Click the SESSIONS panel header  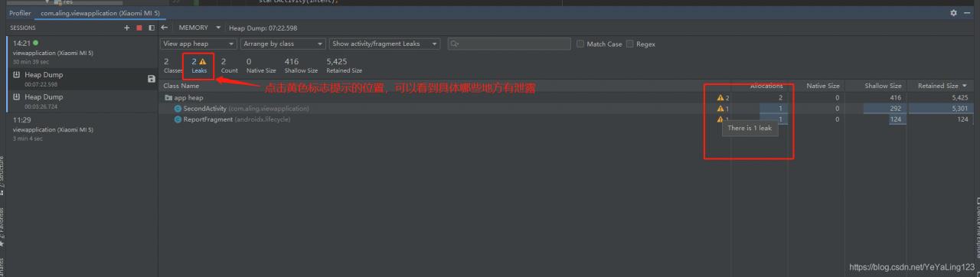(x=23, y=28)
